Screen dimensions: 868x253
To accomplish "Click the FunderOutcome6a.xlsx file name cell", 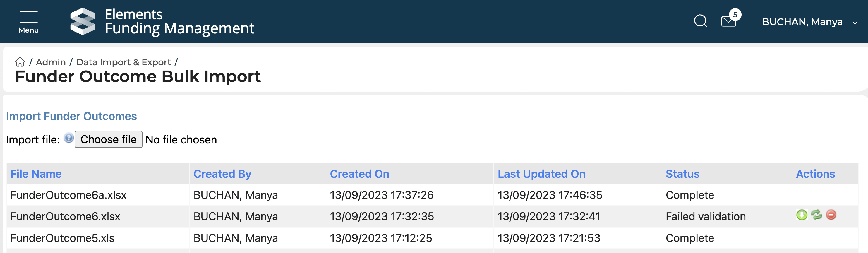I will click(x=68, y=195).
